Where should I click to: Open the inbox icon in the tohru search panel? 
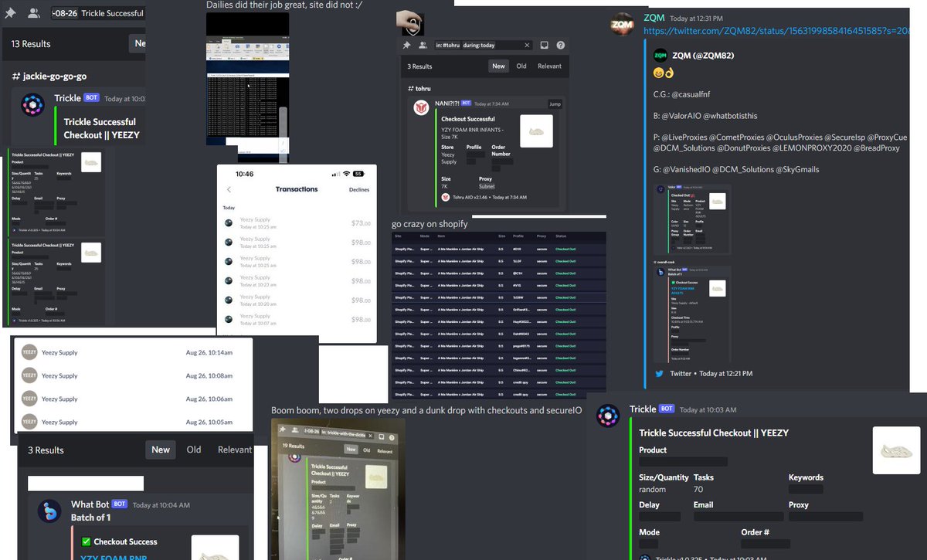pos(545,46)
